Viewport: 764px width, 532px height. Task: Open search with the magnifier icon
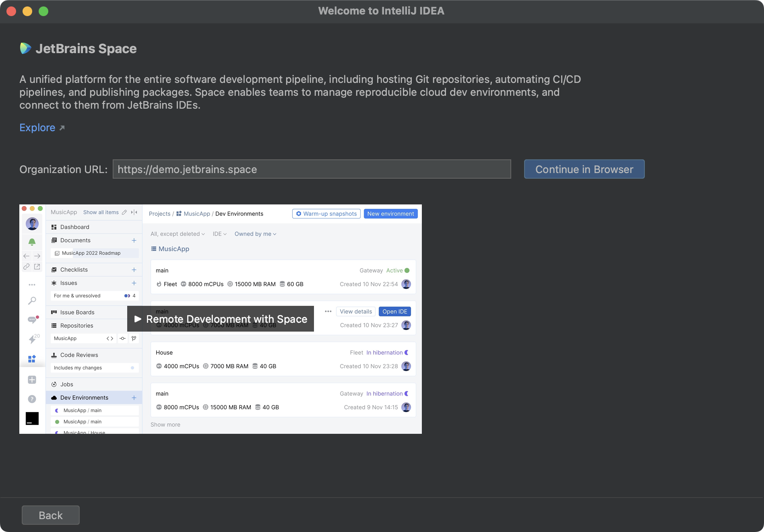pos(32,301)
